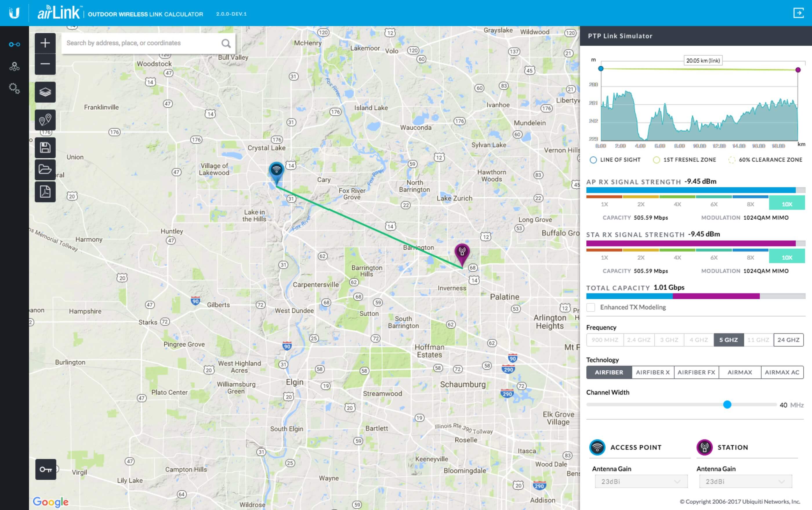Click the place markers pin icon
This screenshot has width=812, height=510.
click(45, 120)
